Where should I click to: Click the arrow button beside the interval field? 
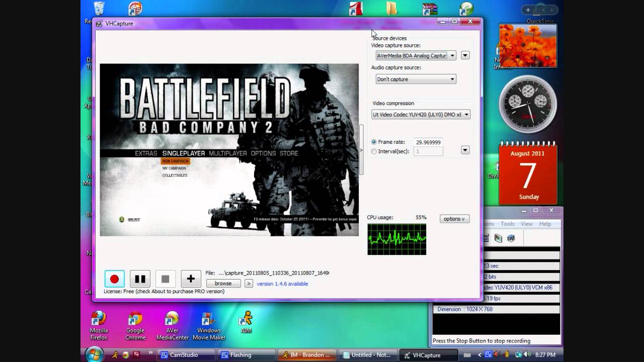click(x=465, y=150)
